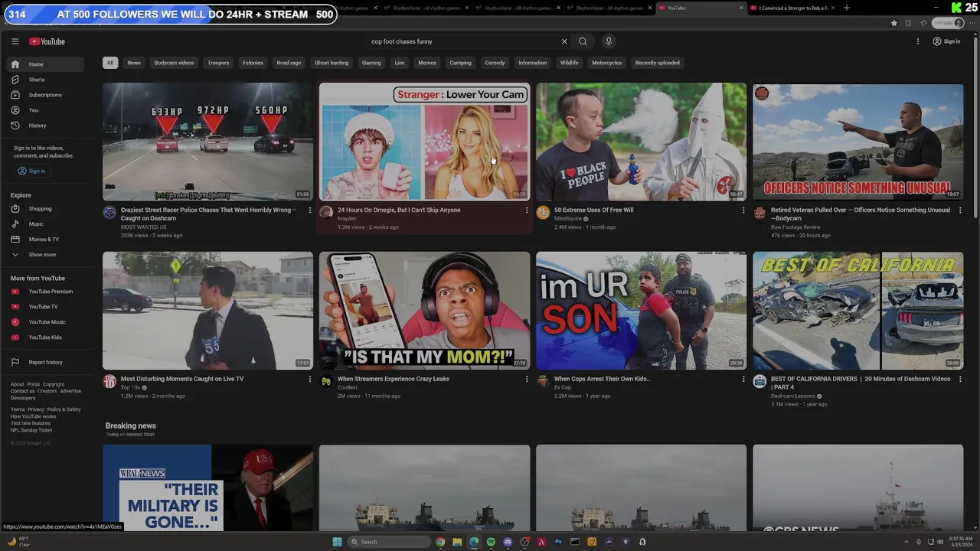Select the Wildlife filter chip
Viewport: 980px width, 551px height.
pyautogui.click(x=569, y=63)
